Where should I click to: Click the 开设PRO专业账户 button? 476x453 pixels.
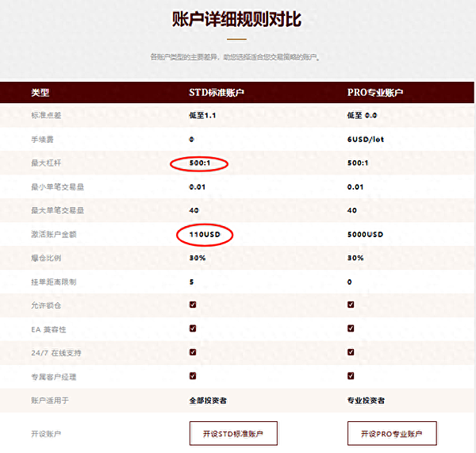[x=392, y=434]
